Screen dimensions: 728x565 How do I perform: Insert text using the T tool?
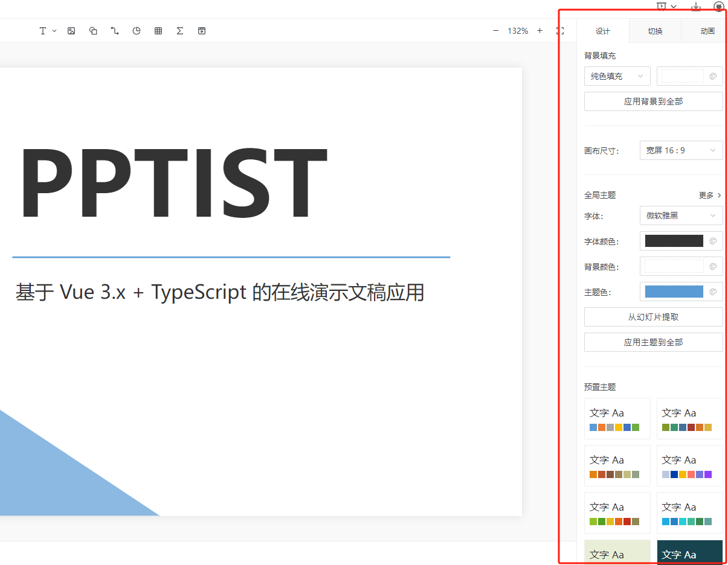(x=43, y=30)
